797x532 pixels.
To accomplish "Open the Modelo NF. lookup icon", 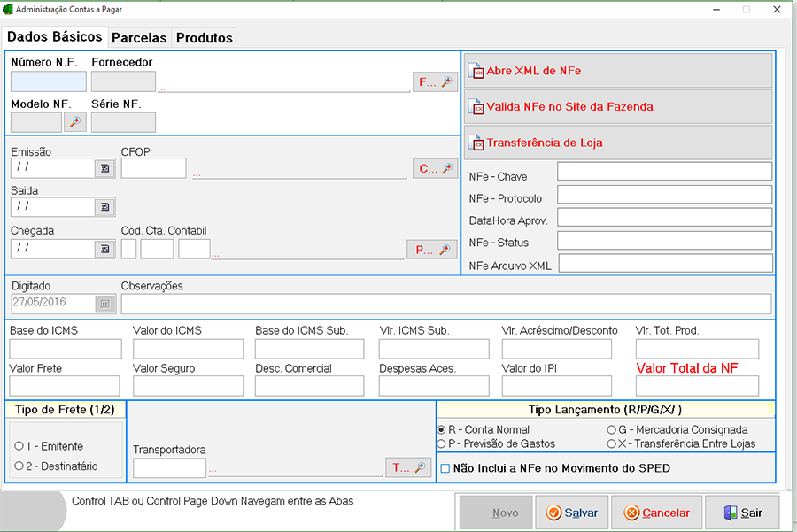I will coord(75,122).
